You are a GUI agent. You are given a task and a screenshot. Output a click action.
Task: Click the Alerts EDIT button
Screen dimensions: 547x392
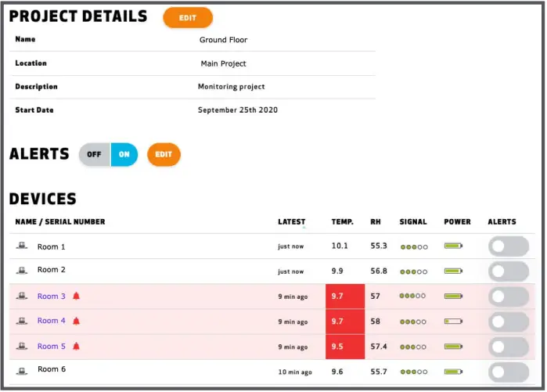point(164,154)
